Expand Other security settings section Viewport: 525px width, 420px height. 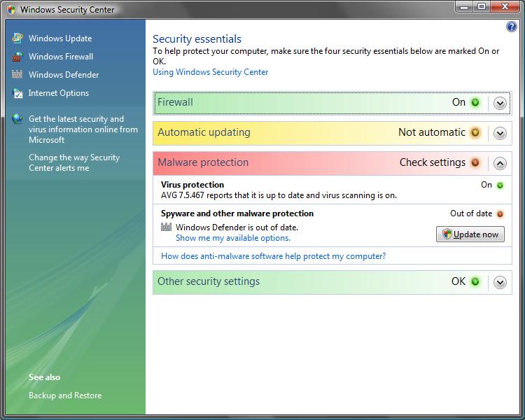[500, 282]
